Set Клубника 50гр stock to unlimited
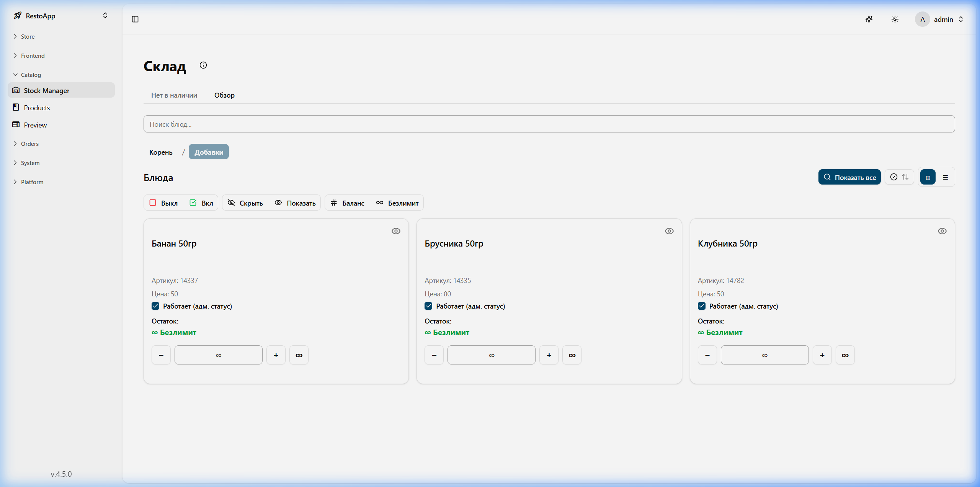 coord(845,355)
